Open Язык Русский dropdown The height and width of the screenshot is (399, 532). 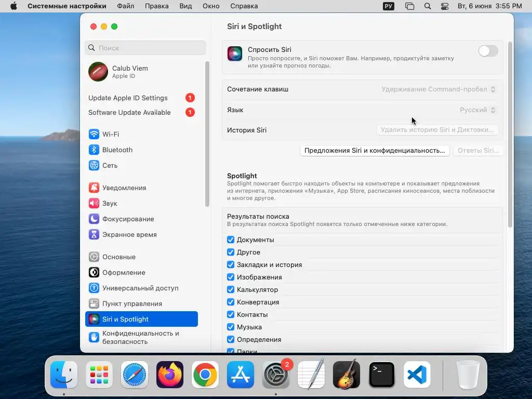point(477,110)
